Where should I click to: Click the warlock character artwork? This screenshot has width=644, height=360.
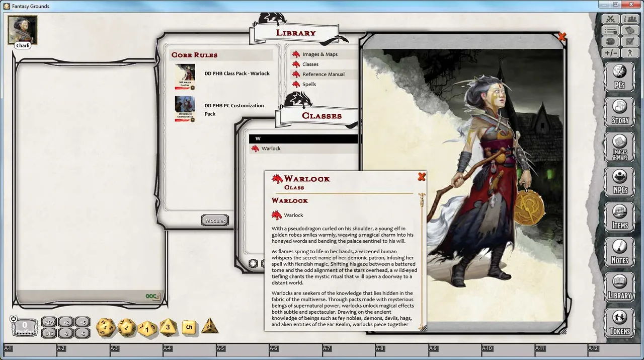pos(462,185)
